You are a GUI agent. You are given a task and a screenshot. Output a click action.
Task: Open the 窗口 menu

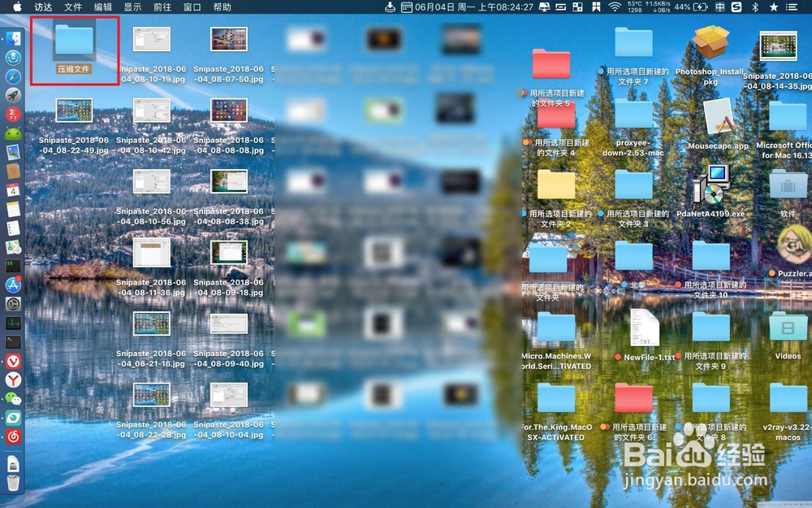(x=192, y=7)
